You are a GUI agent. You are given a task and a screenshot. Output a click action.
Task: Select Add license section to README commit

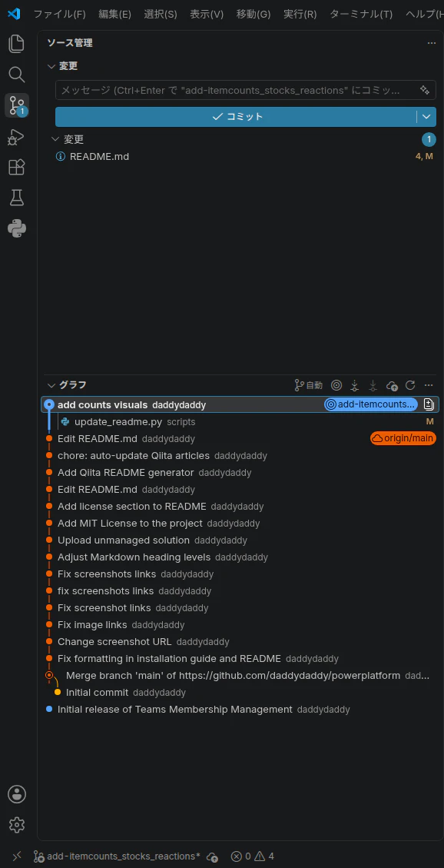(x=240, y=507)
